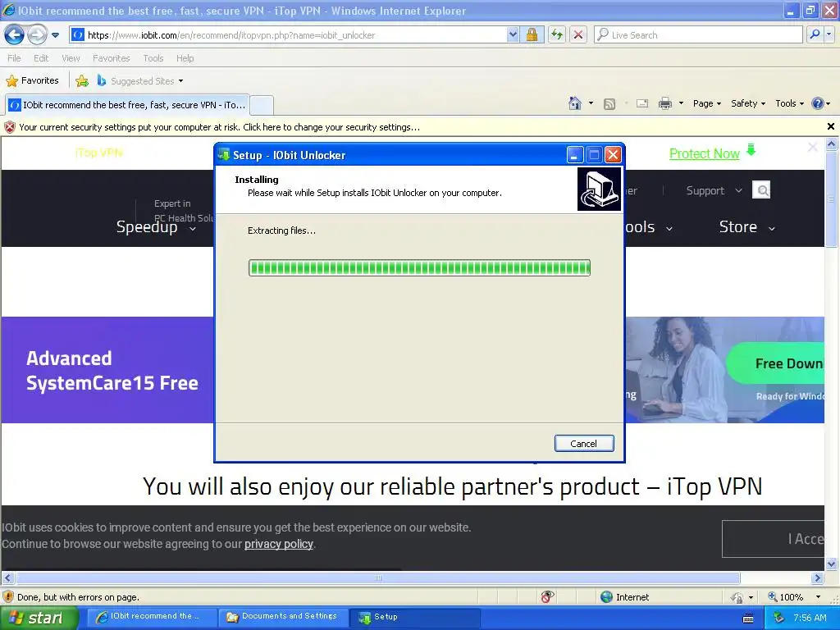Click the Setup installer computer icon
The height and width of the screenshot is (630, 840).
[x=600, y=189]
